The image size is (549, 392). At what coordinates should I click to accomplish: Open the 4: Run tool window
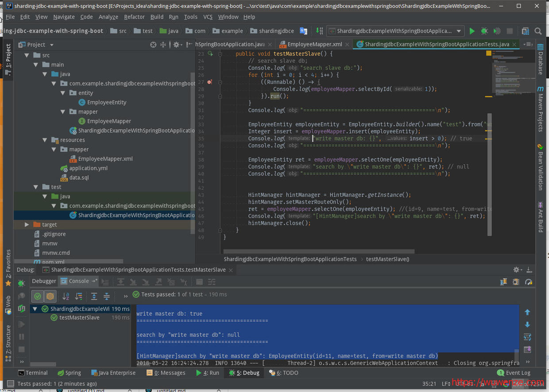point(208,373)
